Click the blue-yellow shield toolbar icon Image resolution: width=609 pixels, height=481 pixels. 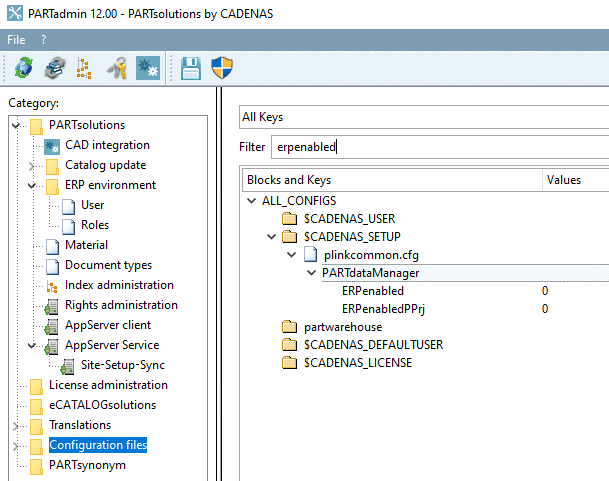tap(222, 69)
